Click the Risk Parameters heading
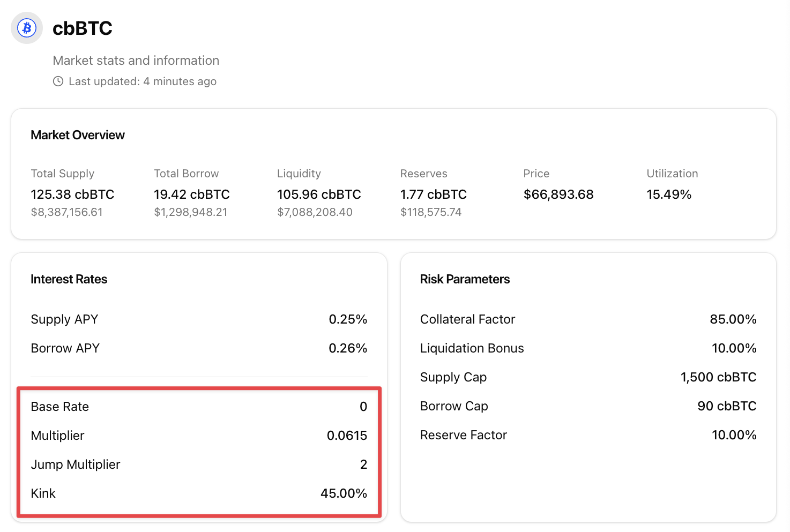This screenshot has height=532, width=790. click(x=465, y=279)
